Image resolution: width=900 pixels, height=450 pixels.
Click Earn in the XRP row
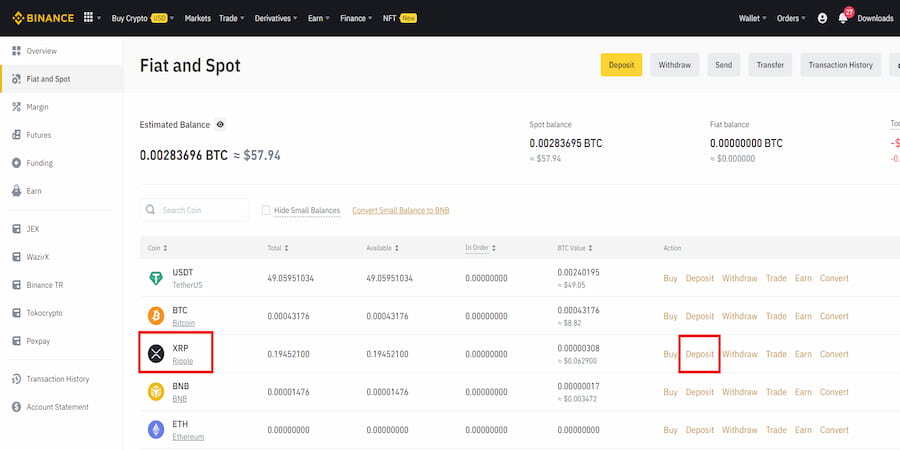pos(803,354)
